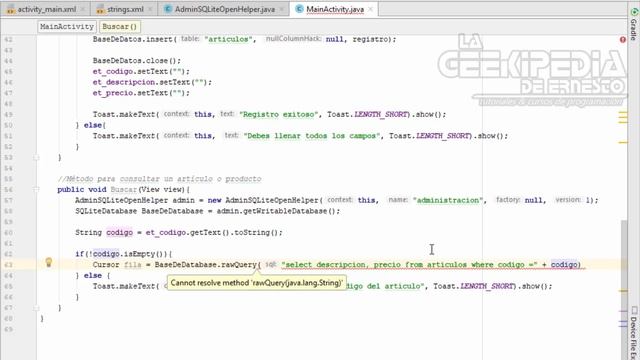Click line number 42 in gutter
Screen dimensions: 640x360
click(9, 40)
